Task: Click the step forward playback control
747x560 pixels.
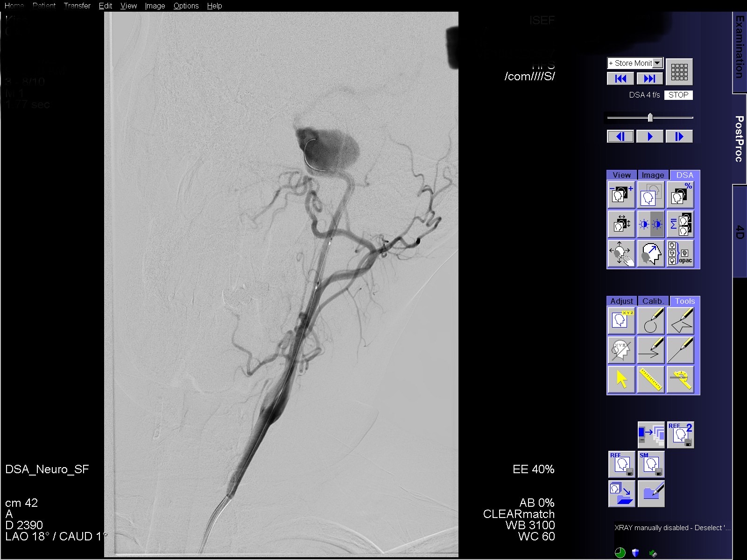Action: click(679, 136)
